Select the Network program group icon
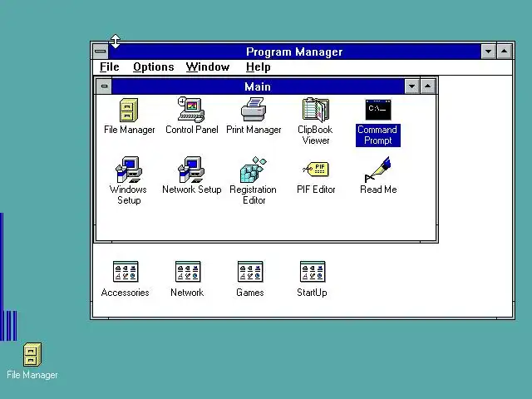The height and width of the screenshot is (399, 532). [188, 272]
